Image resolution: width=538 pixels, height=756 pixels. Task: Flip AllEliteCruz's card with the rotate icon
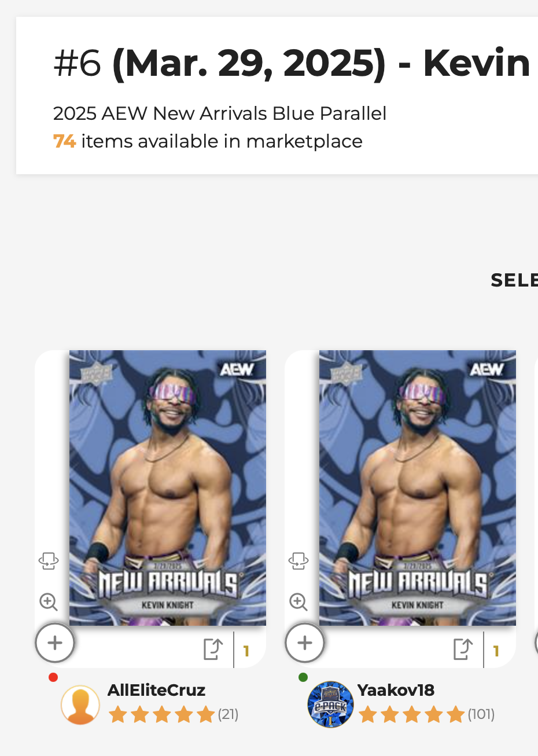[x=49, y=561]
